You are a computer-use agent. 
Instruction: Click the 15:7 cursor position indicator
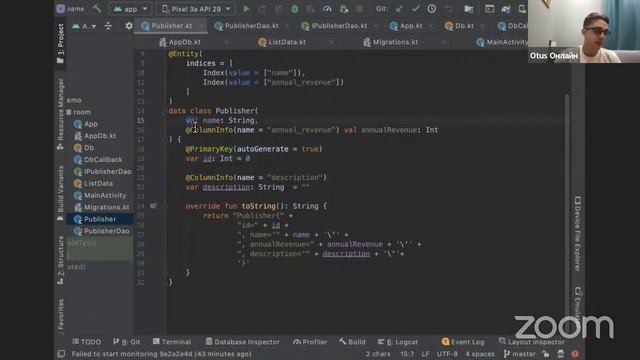[x=407, y=354]
